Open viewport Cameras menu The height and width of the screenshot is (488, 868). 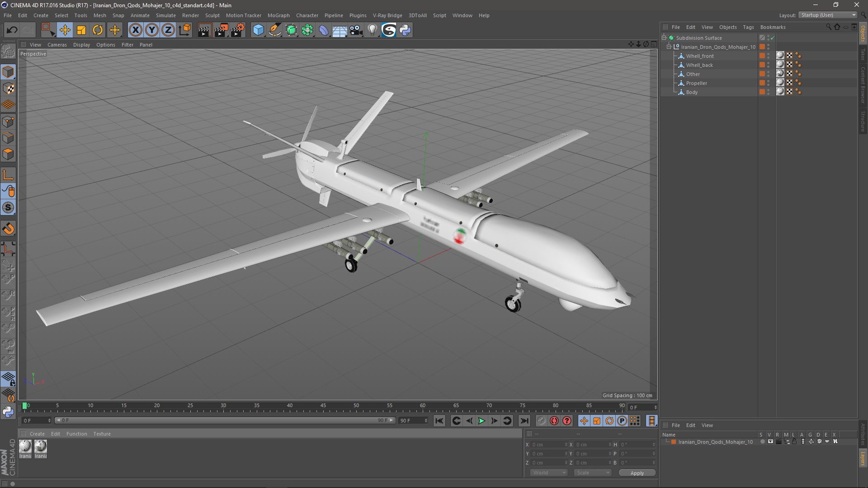(57, 45)
